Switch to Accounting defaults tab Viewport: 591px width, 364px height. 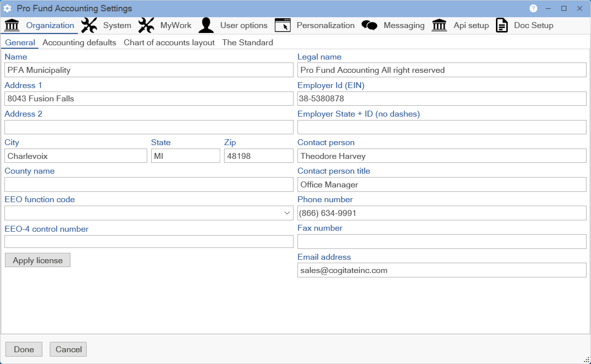[79, 43]
